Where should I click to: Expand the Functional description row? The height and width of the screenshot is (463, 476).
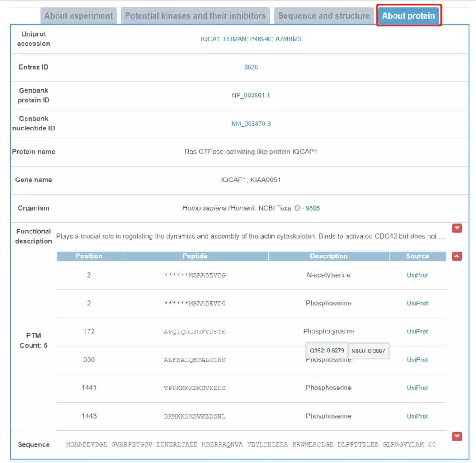[x=457, y=228]
